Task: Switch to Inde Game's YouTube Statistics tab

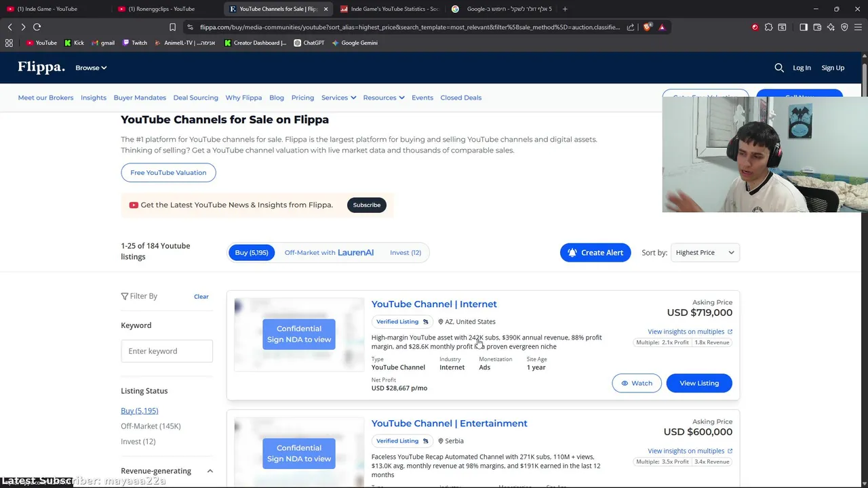Action: [x=389, y=9]
